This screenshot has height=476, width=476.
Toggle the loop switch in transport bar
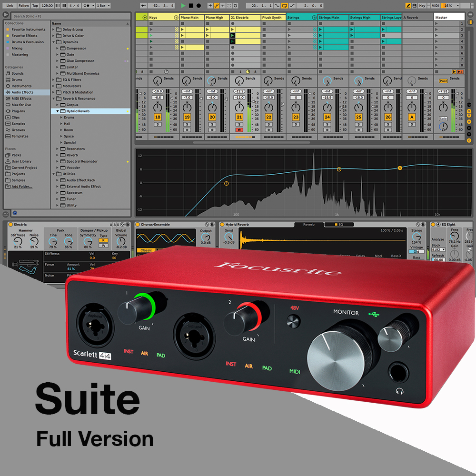click(x=285, y=5)
